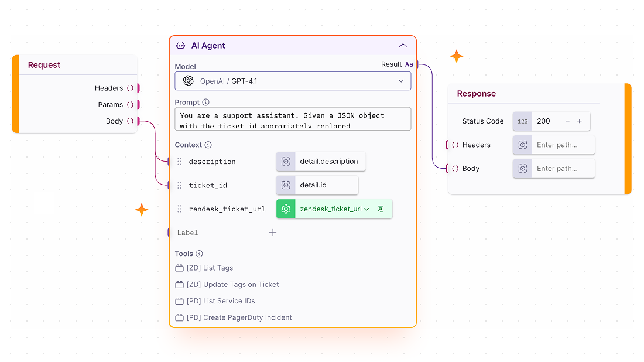The image size is (644, 362).
Task: Select the [ZD] List Tags tool
Action: (210, 268)
